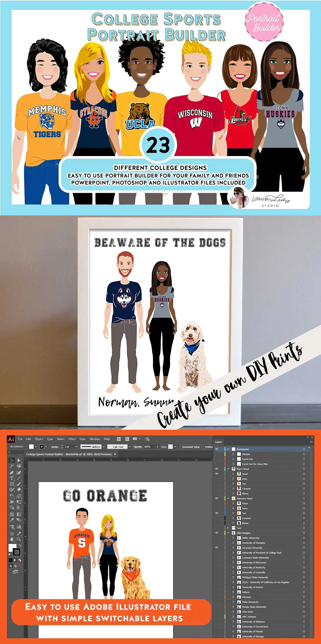The height and width of the screenshot is (644, 321).
Task: Hide the Asian sublayer under Man's Head
Action: [x=217, y=474]
